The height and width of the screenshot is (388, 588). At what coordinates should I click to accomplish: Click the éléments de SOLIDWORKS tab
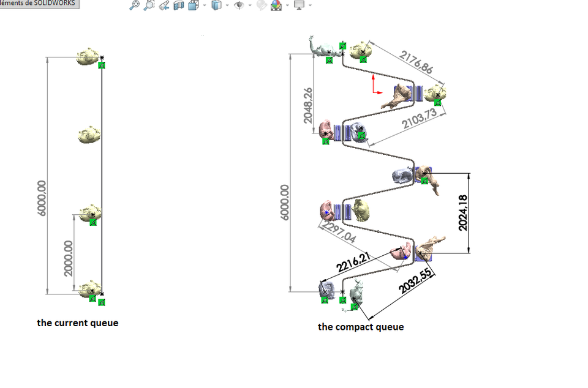tap(38, 3)
